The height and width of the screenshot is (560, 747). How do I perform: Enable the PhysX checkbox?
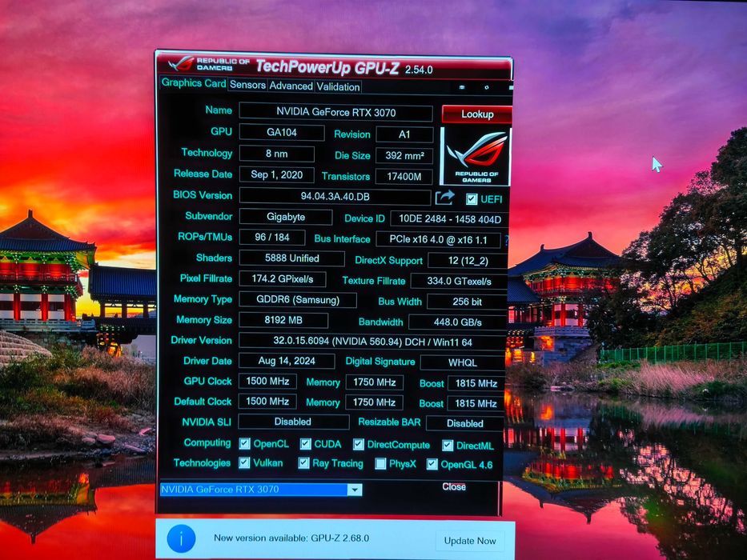click(x=380, y=464)
